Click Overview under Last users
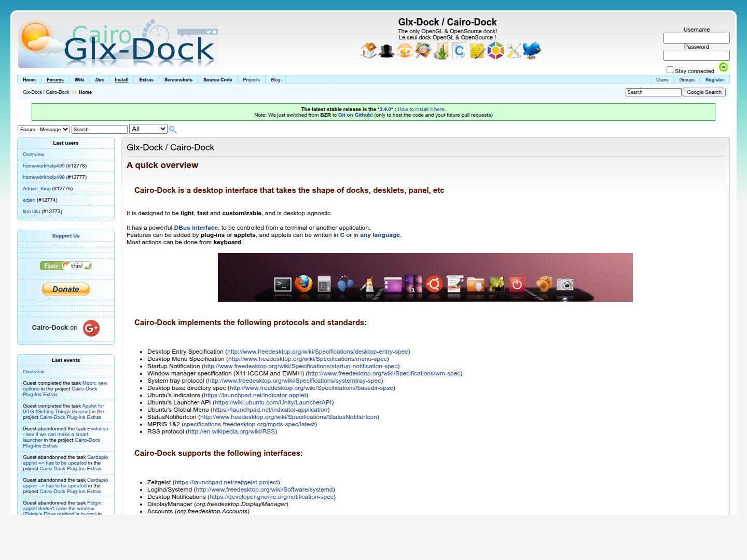Viewport: 747px width, 560px height. 33,155
